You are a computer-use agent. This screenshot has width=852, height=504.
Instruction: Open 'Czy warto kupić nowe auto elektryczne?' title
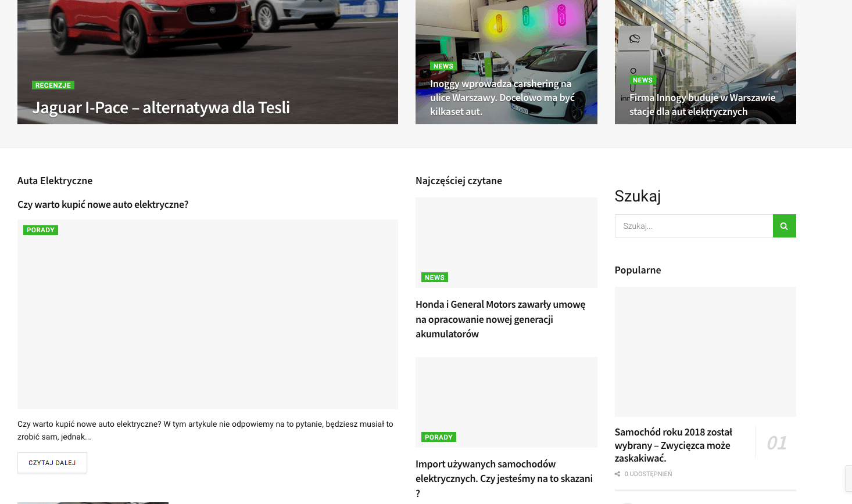point(103,204)
